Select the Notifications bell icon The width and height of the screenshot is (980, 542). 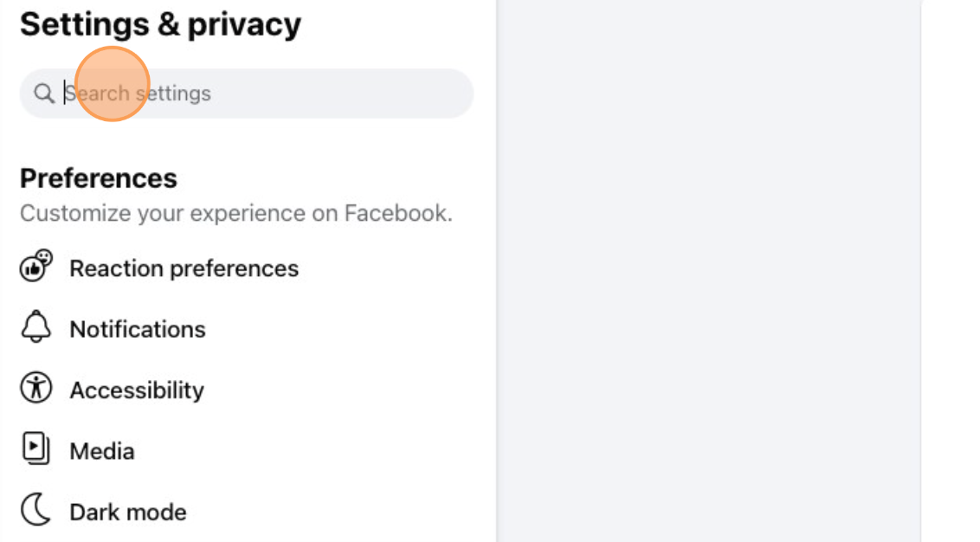pos(35,326)
